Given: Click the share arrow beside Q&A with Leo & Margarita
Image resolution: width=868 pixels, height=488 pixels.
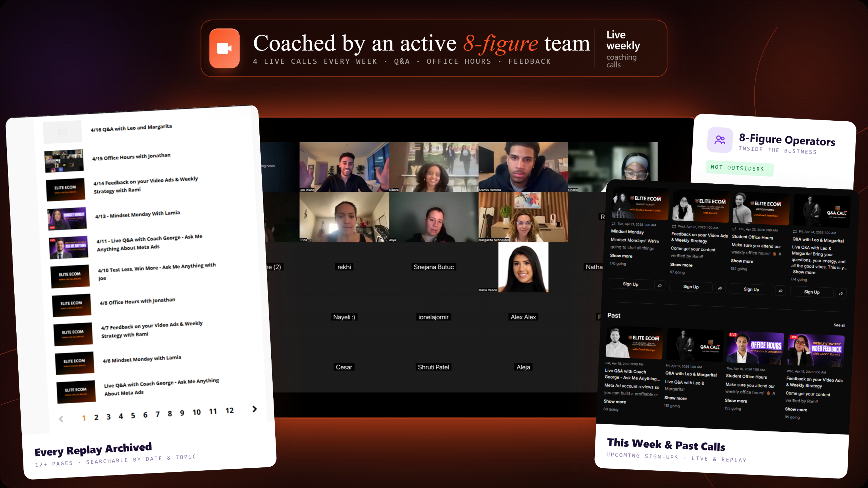Looking at the screenshot, I should (x=841, y=293).
